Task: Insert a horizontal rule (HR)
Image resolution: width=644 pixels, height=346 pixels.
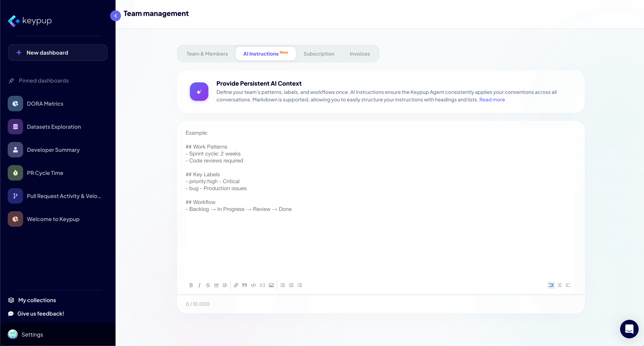Action: tap(216, 285)
